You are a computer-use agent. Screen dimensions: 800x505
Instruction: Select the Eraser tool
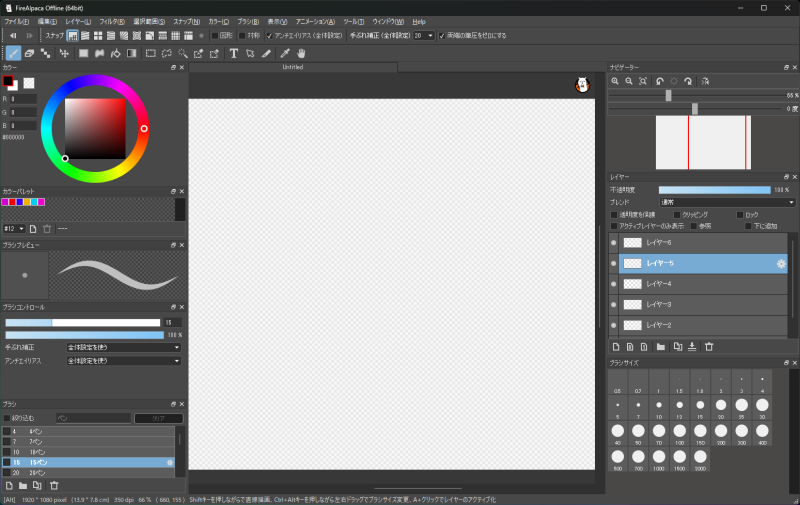(x=30, y=53)
